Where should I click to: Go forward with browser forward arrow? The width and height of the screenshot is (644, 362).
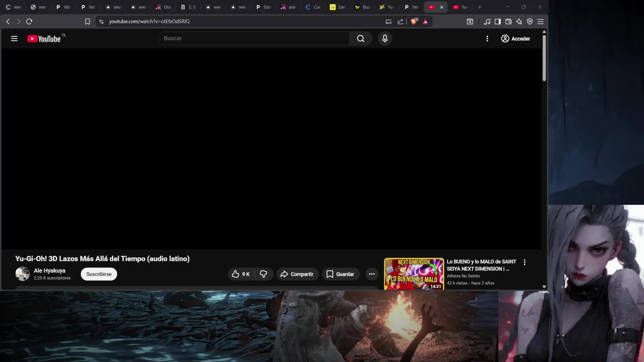coord(18,22)
